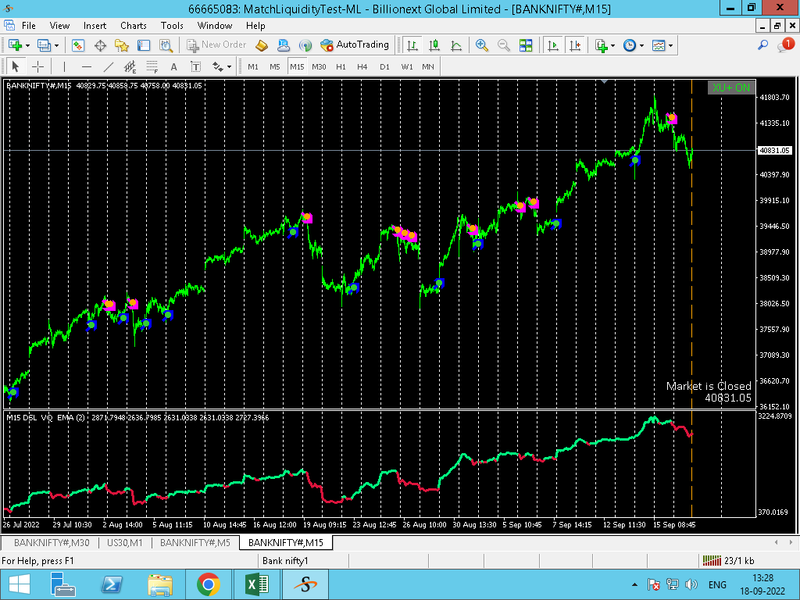Launch MetaEditor from the yellow book icon
This screenshot has height=600, width=800.
[261, 45]
